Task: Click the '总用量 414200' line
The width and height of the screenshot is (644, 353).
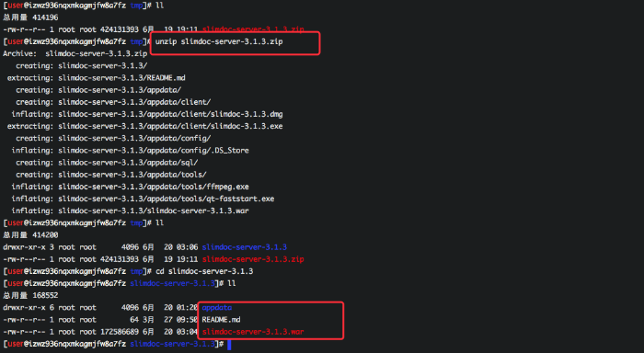Action: pos(30,235)
